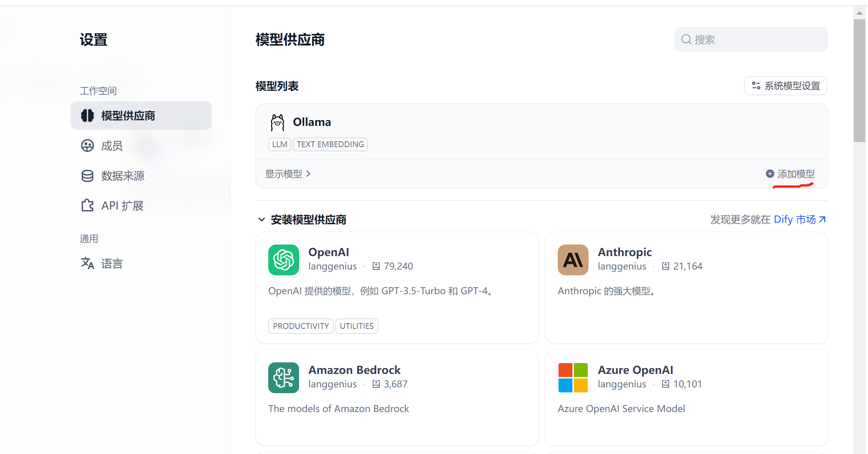This screenshot has width=868, height=454.
Task: Collapse the 安装模型供应商 section chevron
Action: 262,219
